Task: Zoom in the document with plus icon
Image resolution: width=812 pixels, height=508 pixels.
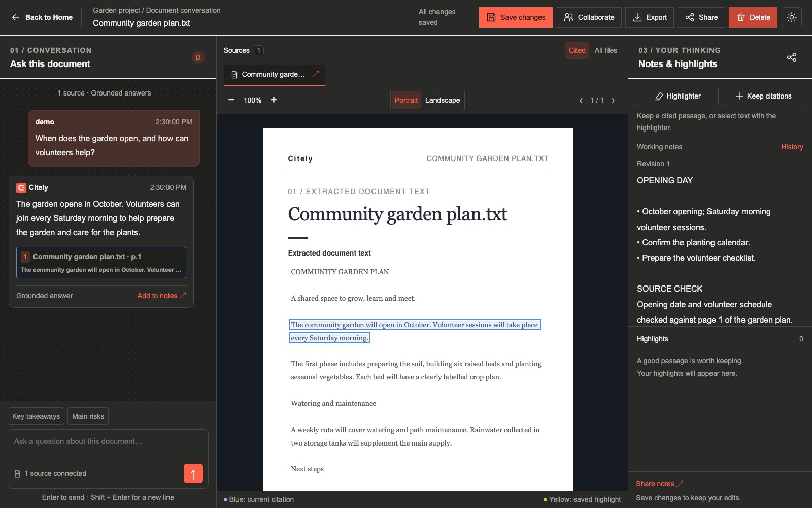Action: pos(274,100)
